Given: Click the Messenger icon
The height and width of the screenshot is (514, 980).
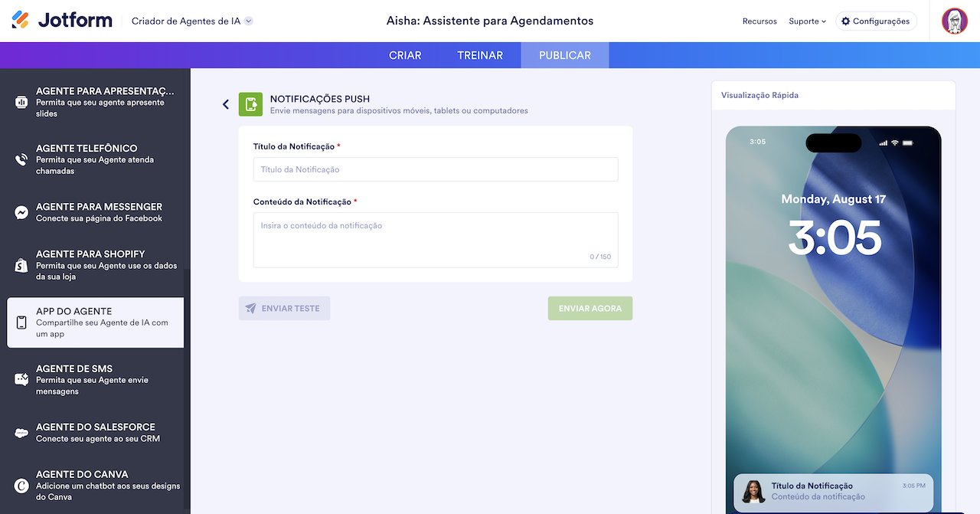Looking at the screenshot, I should (21, 212).
